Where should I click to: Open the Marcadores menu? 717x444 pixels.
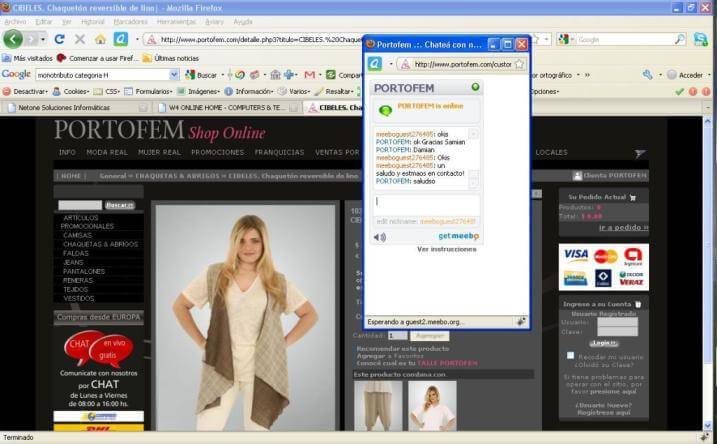click(130, 21)
